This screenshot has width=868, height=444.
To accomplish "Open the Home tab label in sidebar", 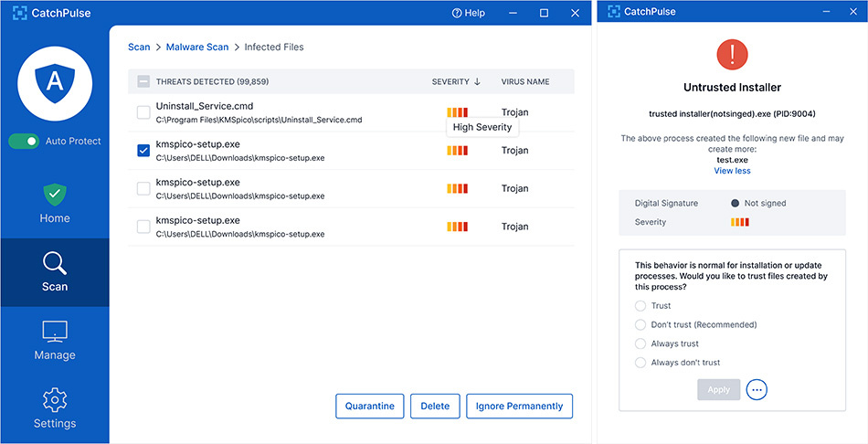I will click(x=55, y=218).
